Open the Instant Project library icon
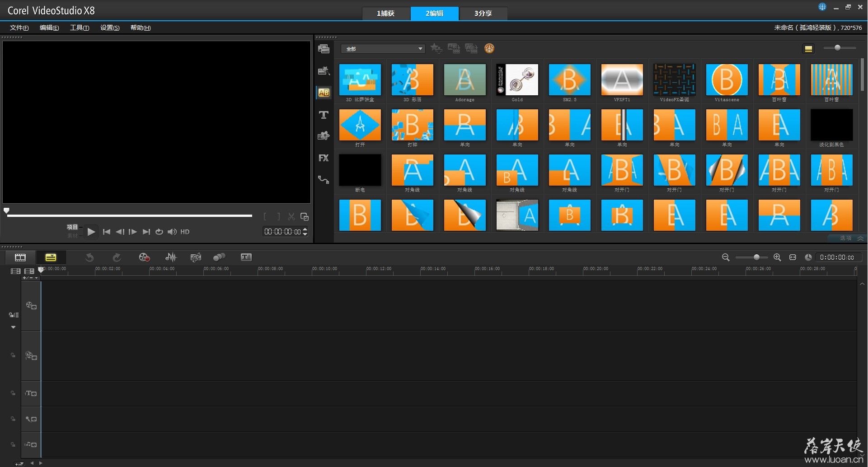Image resolution: width=868 pixels, height=467 pixels. 324,70
